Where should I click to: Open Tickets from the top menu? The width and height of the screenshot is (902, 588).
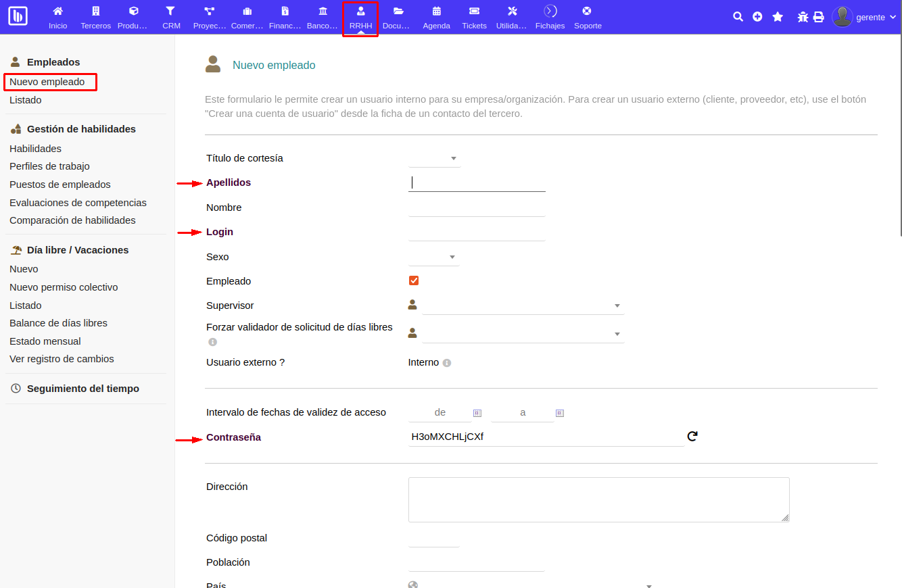[x=474, y=18]
